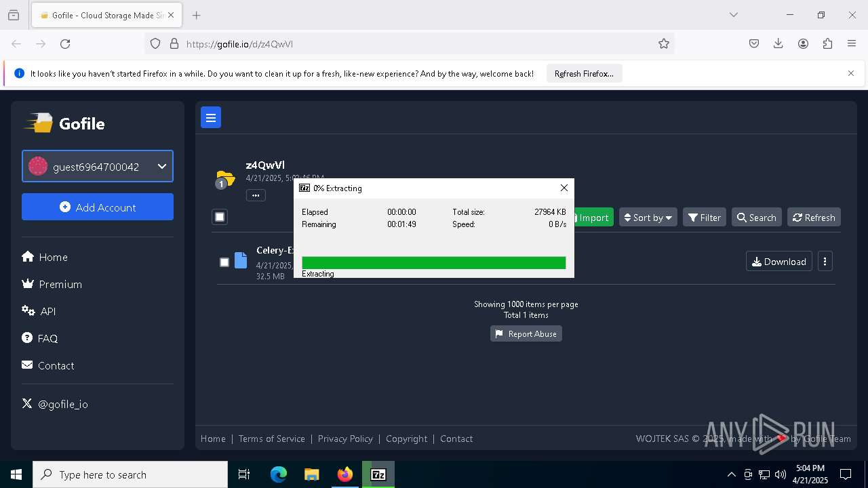Open the folder options ellipsis button

click(x=256, y=195)
